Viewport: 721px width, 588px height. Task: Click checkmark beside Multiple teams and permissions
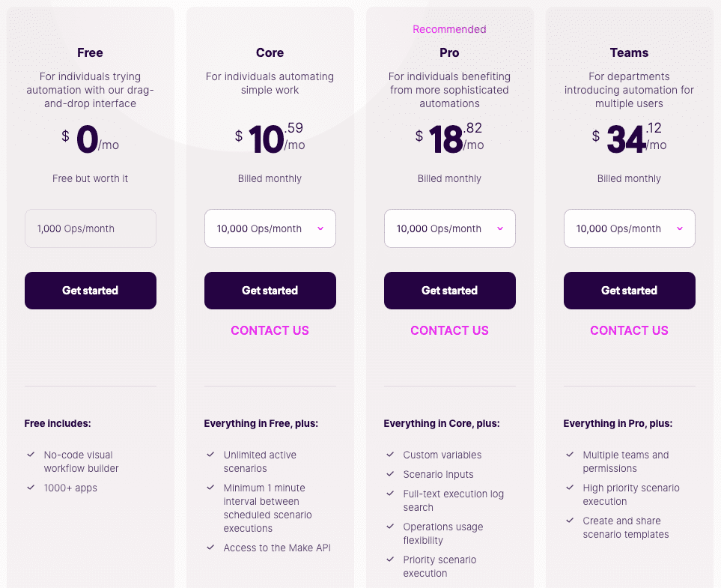coord(570,455)
